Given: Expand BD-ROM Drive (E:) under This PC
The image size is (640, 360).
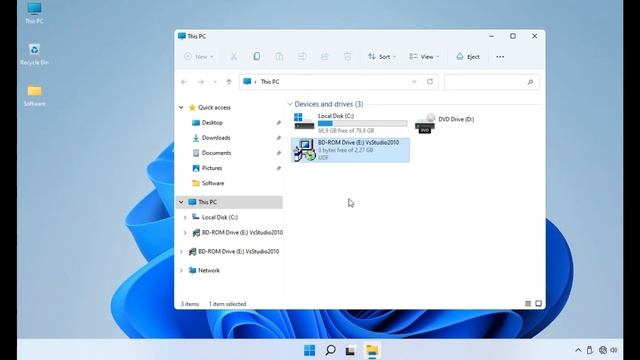Looking at the screenshot, I should tap(185, 233).
